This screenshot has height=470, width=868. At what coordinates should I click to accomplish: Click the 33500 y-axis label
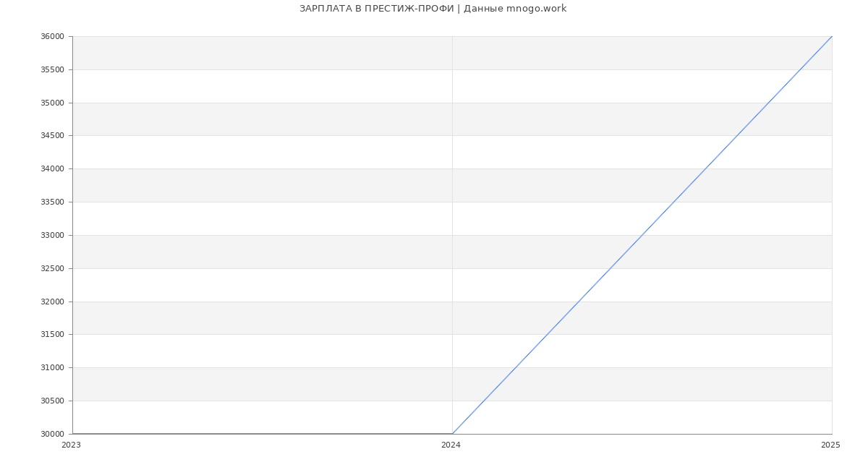point(52,202)
